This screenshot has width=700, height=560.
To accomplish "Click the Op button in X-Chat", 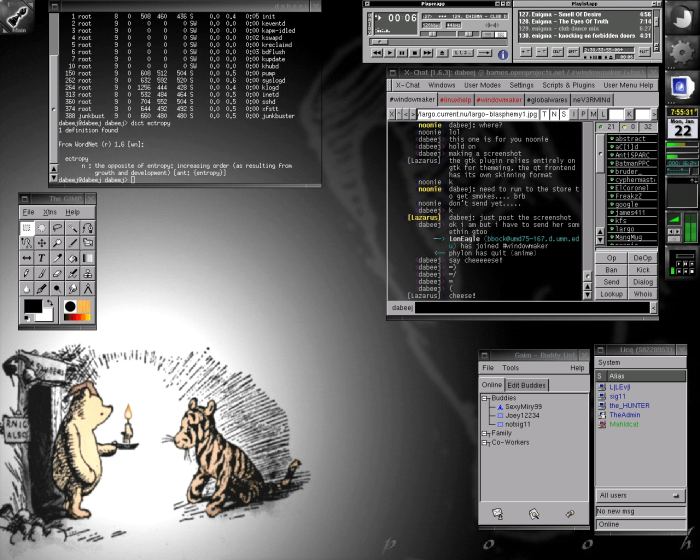I will 611,258.
